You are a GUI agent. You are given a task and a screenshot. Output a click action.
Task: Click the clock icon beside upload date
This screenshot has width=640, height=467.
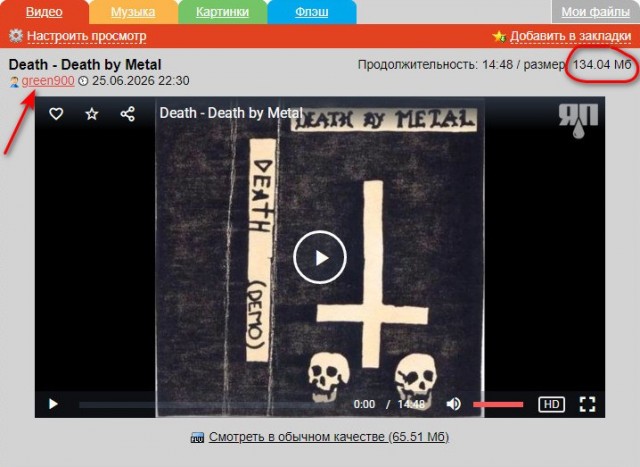(83, 81)
